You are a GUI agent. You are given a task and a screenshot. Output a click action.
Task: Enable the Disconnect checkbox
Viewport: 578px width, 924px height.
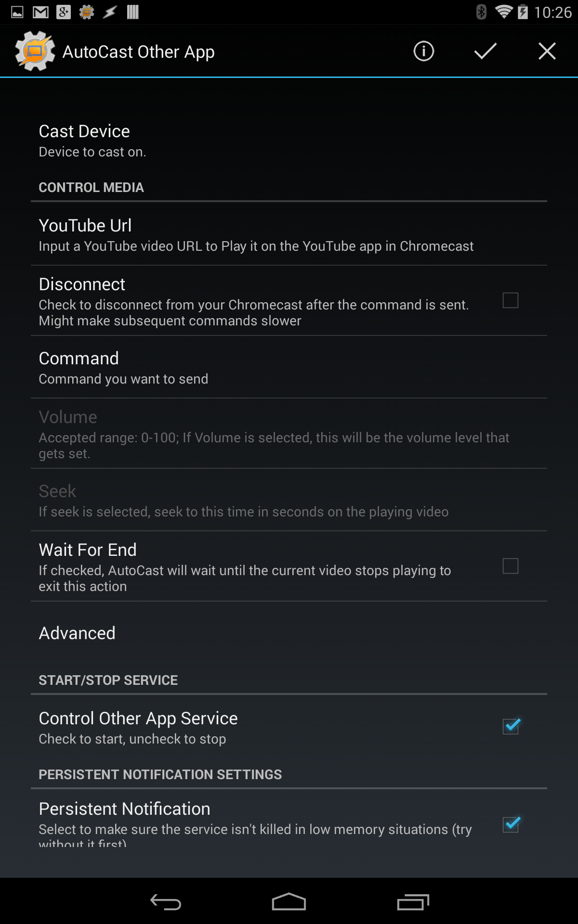[x=511, y=301]
